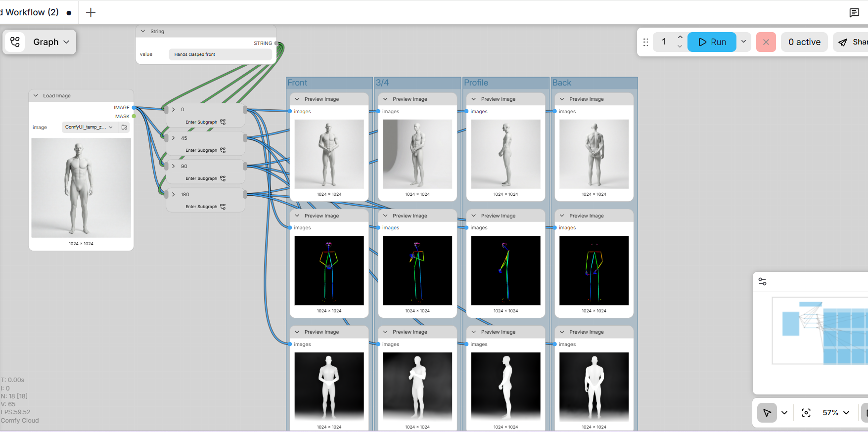This screenshot has width=868, height=432.
Task: Edit the String value 'Hands clasped front'
Action: [x=221, y=54]
